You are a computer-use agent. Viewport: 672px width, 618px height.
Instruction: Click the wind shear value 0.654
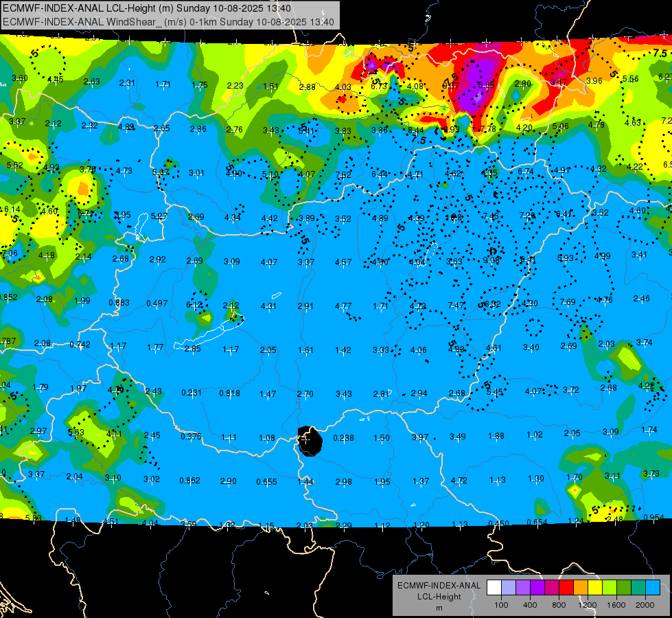[537, 523]
